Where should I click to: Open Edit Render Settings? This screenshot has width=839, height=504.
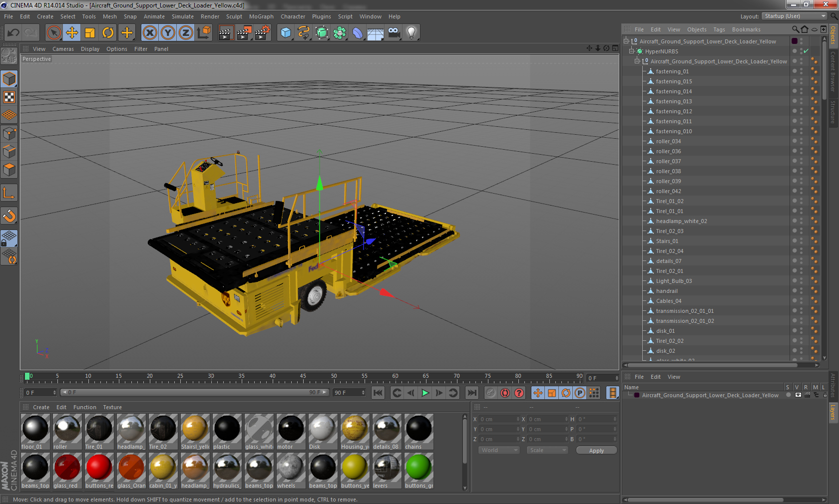tap(263, 33)
